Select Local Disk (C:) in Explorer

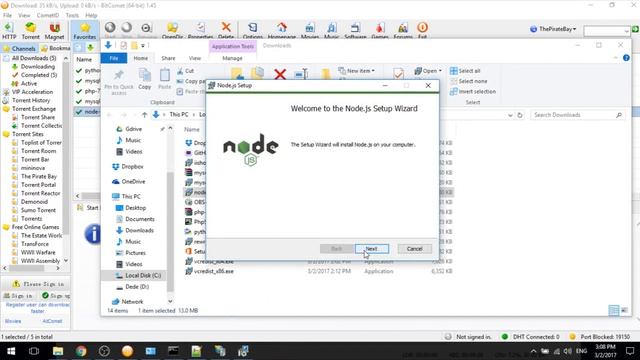[x=138, y=276]
